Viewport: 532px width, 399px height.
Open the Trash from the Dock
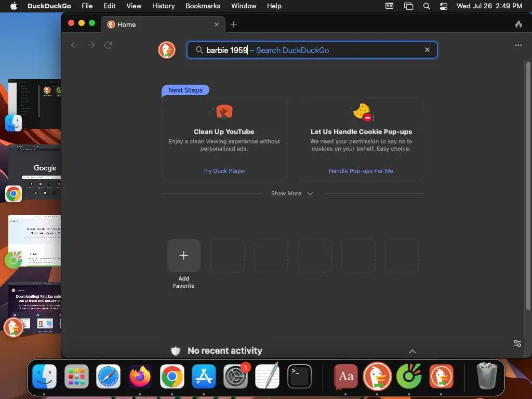point(487,376)
